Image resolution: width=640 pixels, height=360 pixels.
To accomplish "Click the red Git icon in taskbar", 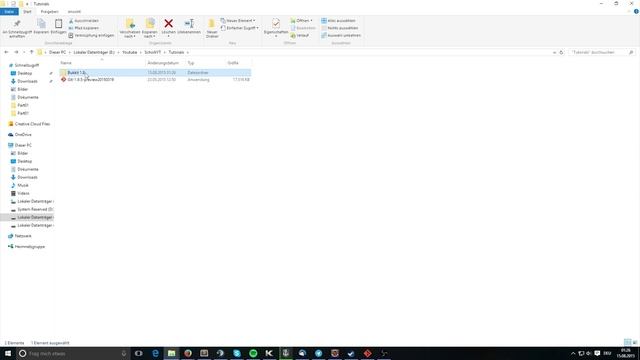I will click(367, 353).
